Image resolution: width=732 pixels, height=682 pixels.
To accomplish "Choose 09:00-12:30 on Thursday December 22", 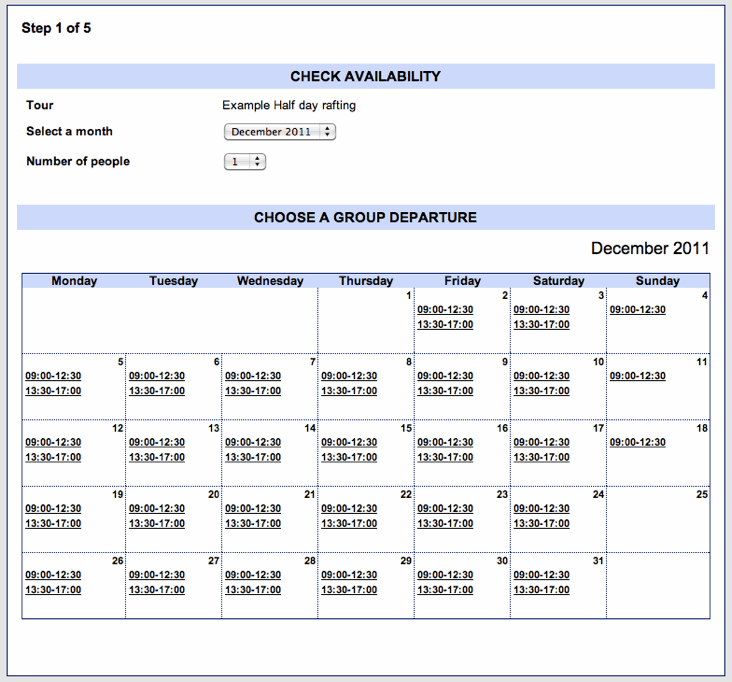I will pos(349,509).
